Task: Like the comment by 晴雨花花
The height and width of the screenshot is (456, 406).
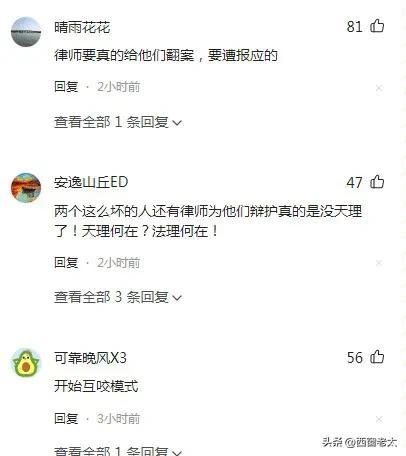Action: [x=377, y=26]
